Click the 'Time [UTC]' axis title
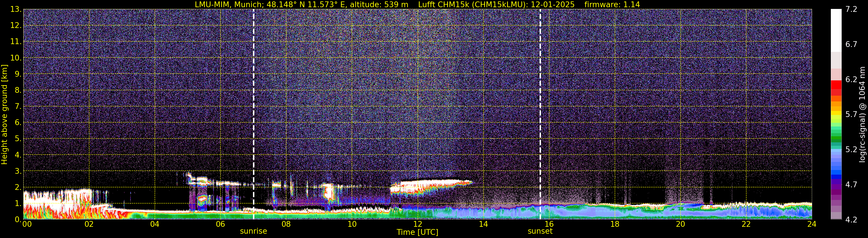Image resolution: width=868 pixels, height=238 pixels. 417,232
